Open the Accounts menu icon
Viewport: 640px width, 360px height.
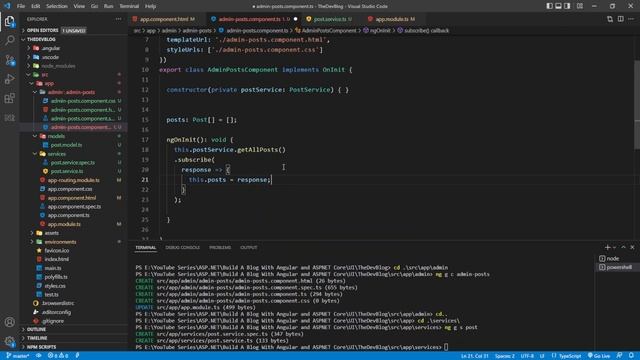click(9, 322)
